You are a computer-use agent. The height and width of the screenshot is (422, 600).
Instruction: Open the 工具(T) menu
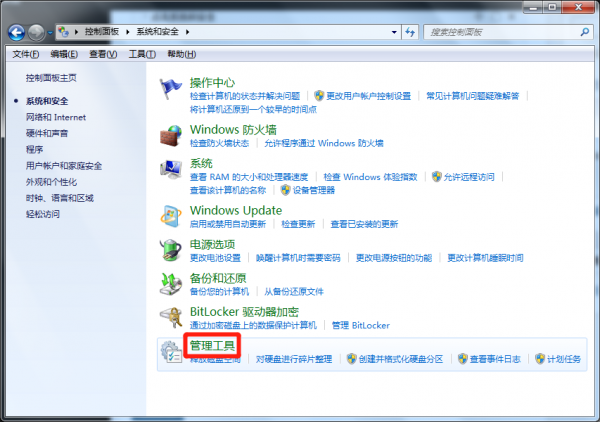point(142,54)
